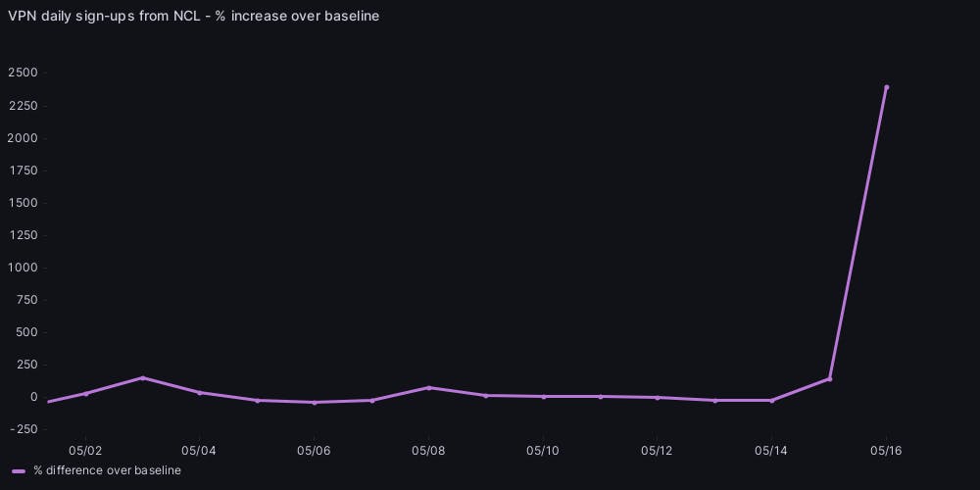Click the data point on 05/15
Image resolution: width=980 pixels, height=490 pixels.
point(829,379)
